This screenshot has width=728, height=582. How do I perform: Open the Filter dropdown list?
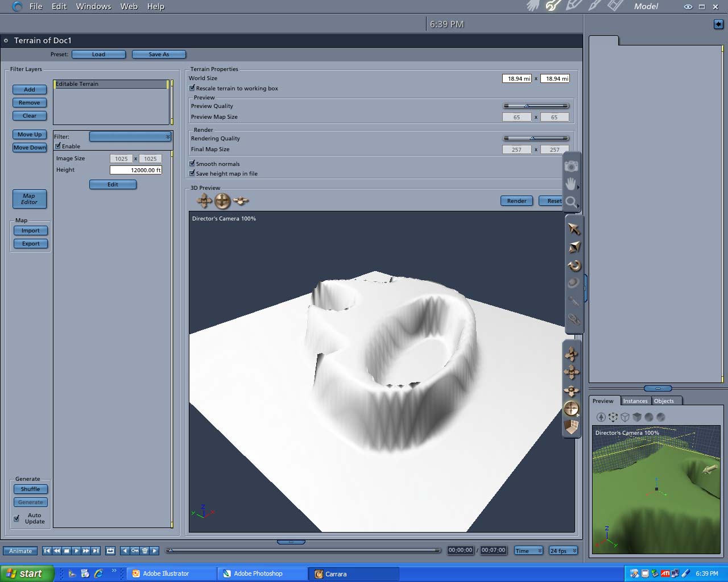[x=130, y=136]
